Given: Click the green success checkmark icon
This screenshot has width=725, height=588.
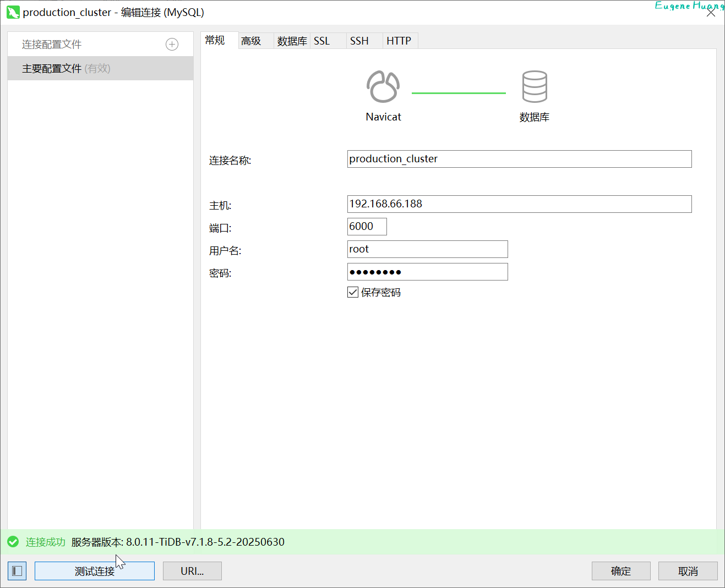Looking at the screenshot, I should click(x=13, y=542).
